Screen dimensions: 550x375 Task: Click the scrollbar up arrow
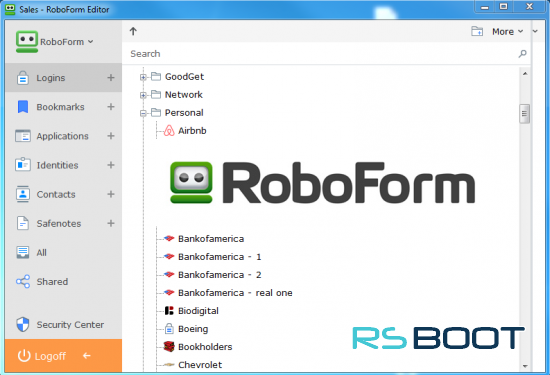tap(525, 74)
